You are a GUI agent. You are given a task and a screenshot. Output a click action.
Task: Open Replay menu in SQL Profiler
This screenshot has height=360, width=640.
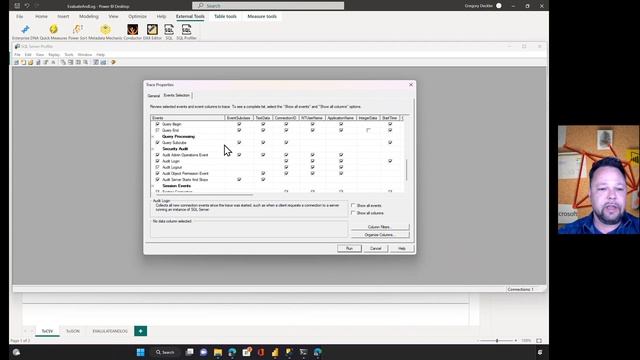[x=54, y=54]
